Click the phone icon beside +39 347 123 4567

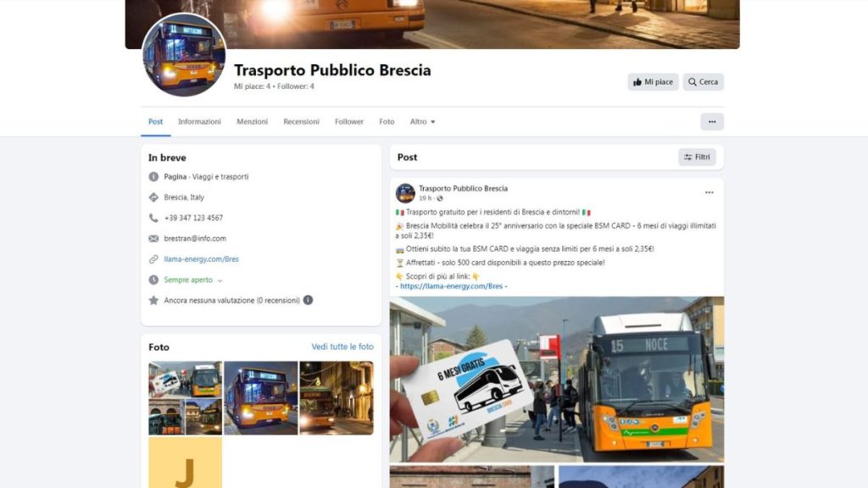point(153,218)
